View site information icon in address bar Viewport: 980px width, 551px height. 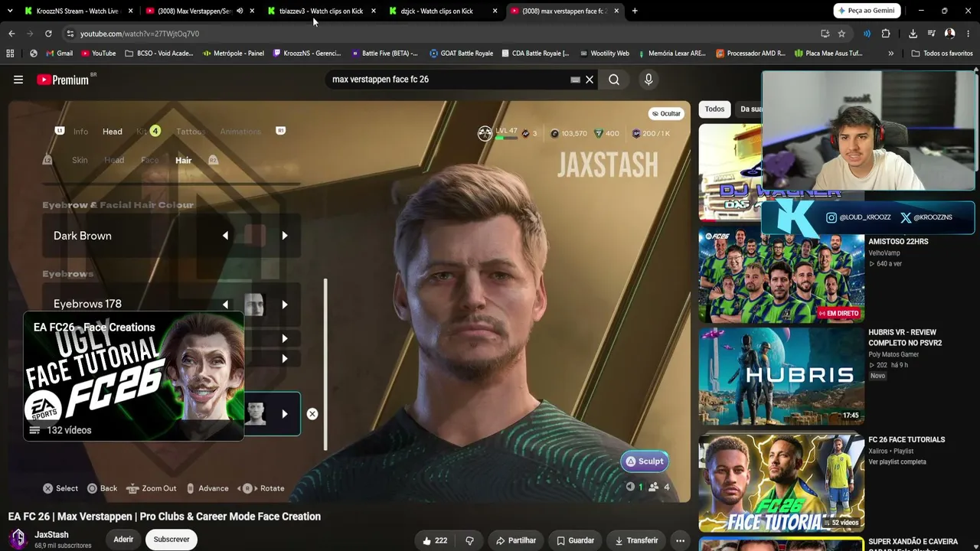[70, 34]
